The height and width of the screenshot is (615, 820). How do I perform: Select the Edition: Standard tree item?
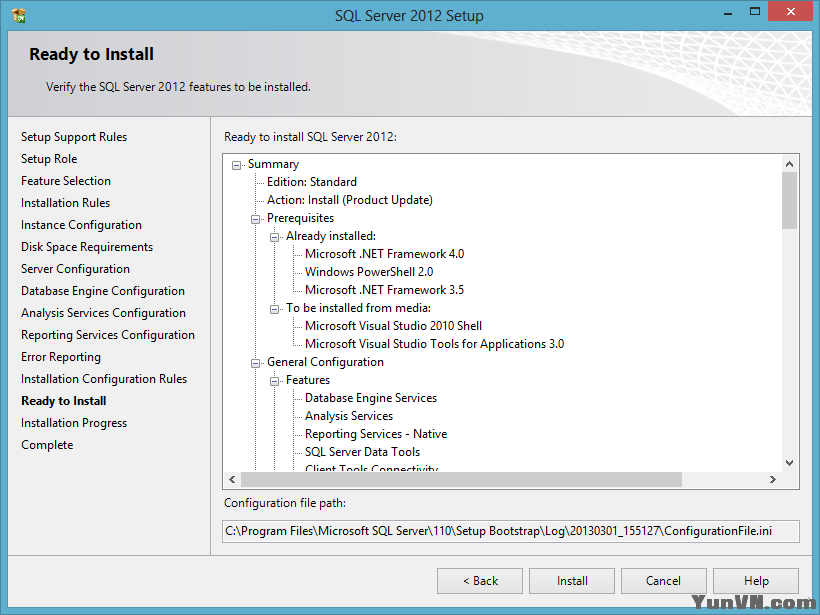[312, 182]
